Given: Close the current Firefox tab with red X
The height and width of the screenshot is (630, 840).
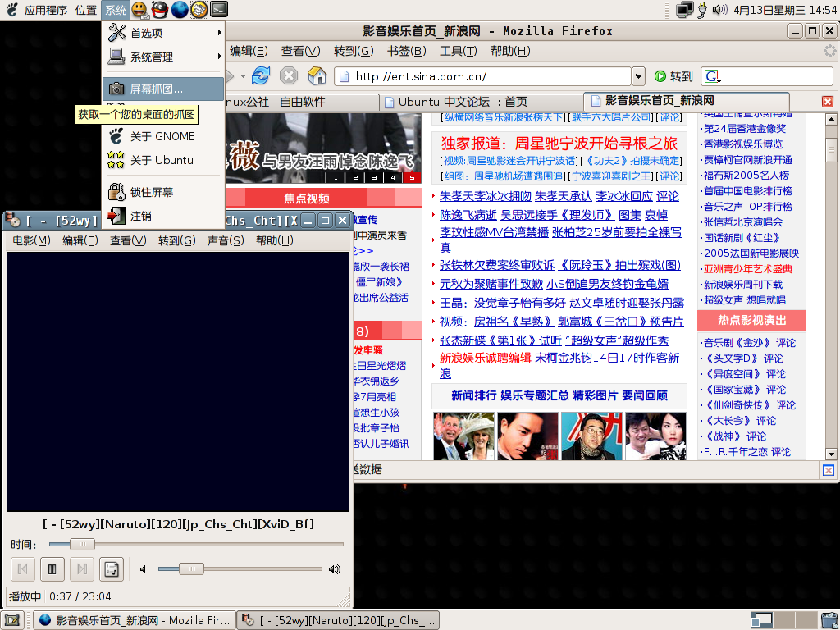Looking at the screenshot, I should pyautogui.click(x=828, y=101).
